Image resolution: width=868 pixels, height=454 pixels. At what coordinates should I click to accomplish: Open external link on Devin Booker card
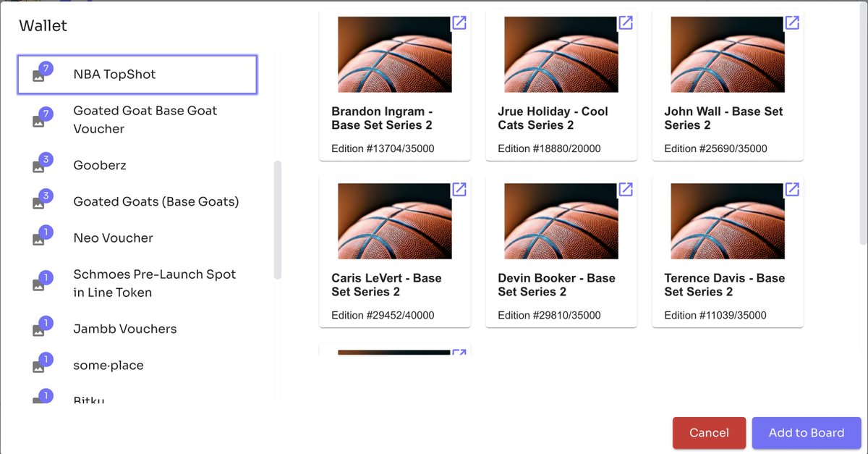(x=626, y=189)
